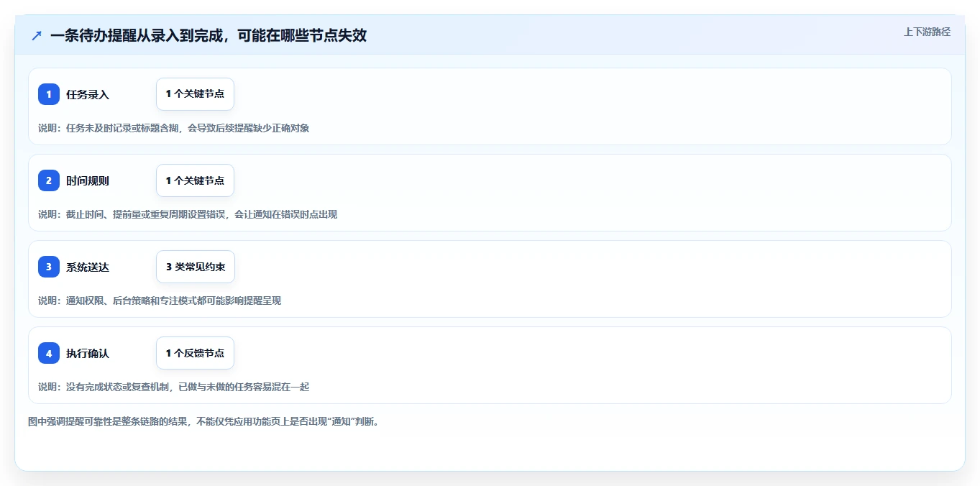Click the description starting "说明：任务未及时记录"
Image resolution: width=980 pixels, height=486 pixels.
[x=174, y=128]
